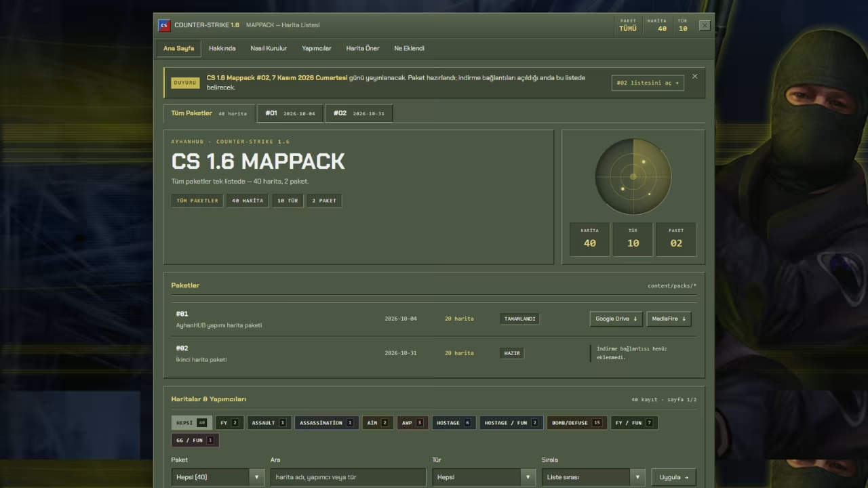Toggle the ASSAULT filter chip

[269, 422]
